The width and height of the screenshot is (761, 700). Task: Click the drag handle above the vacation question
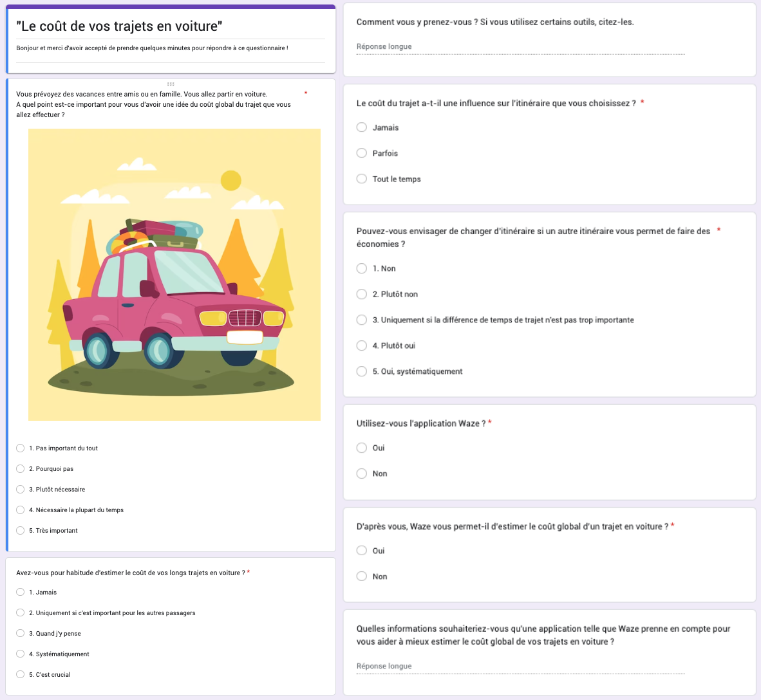click(171, 84)
